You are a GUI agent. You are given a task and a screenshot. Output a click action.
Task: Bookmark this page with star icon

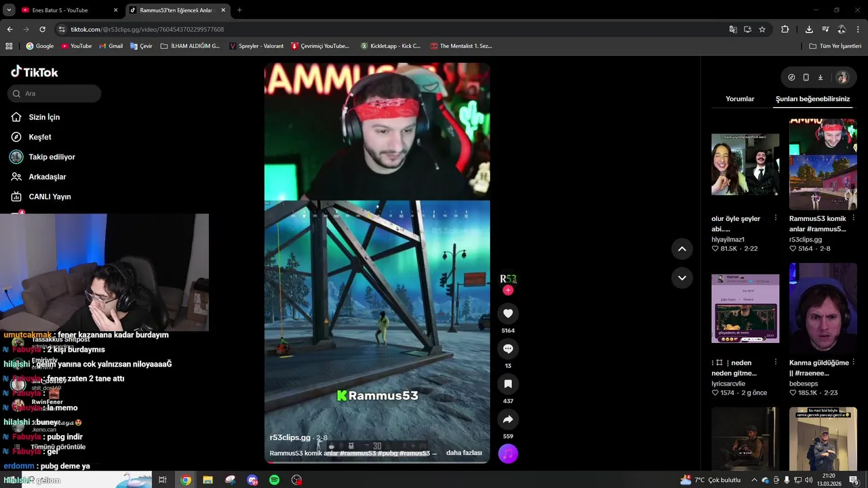(762, 29)
